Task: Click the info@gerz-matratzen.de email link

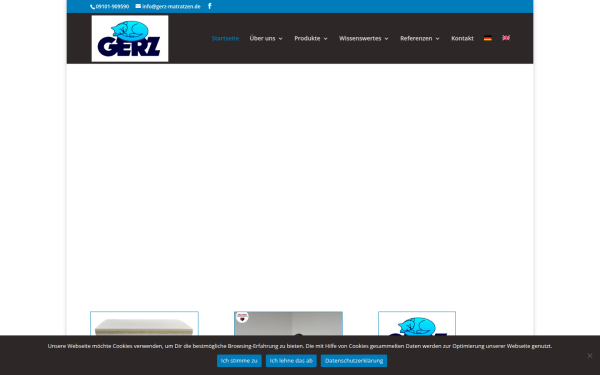Action: click(171, 7)
